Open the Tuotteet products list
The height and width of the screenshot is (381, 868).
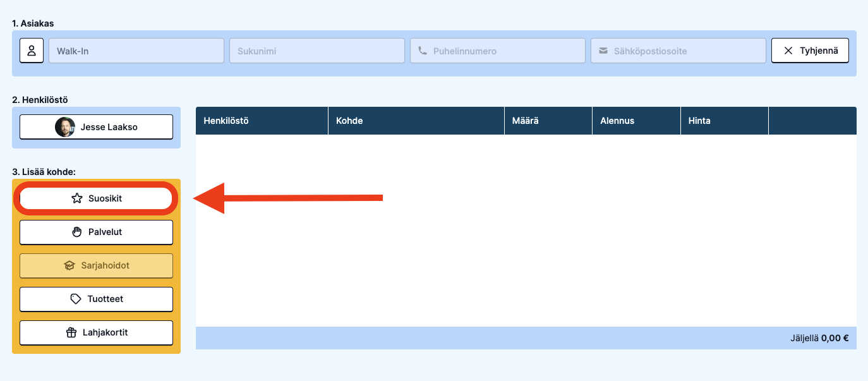click(x=96, y=299)
